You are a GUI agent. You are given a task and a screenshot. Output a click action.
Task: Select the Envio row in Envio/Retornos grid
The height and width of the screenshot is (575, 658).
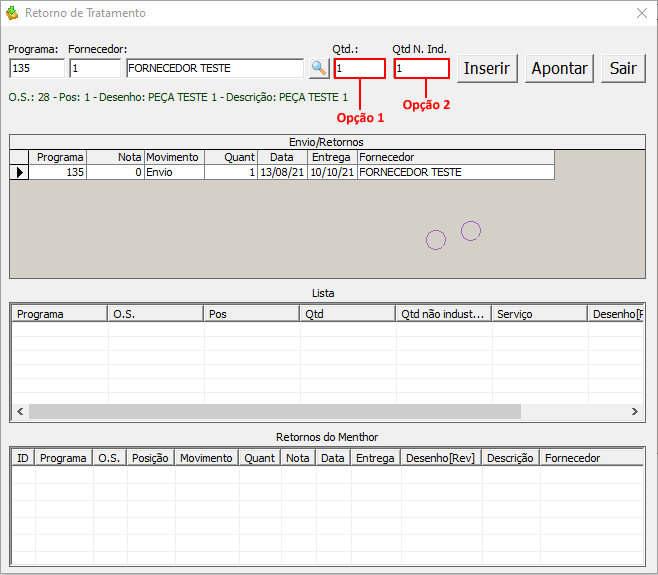pos(174,172)
